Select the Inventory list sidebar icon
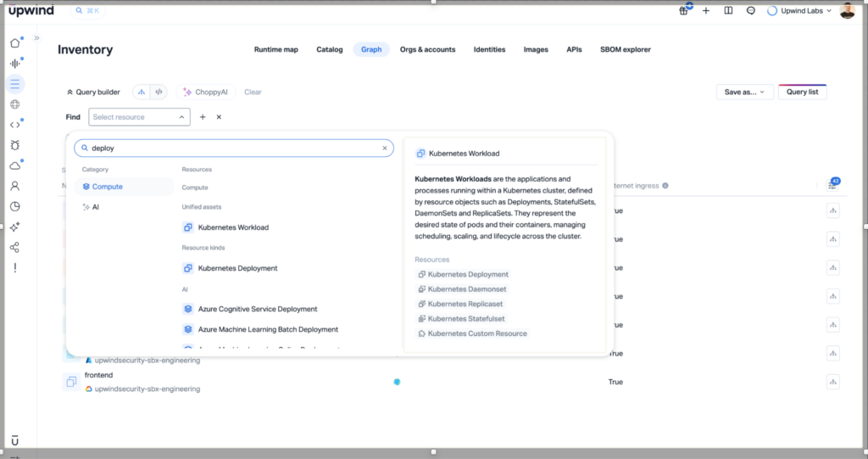Screen dimensions: 868x459 click(15, 84)
